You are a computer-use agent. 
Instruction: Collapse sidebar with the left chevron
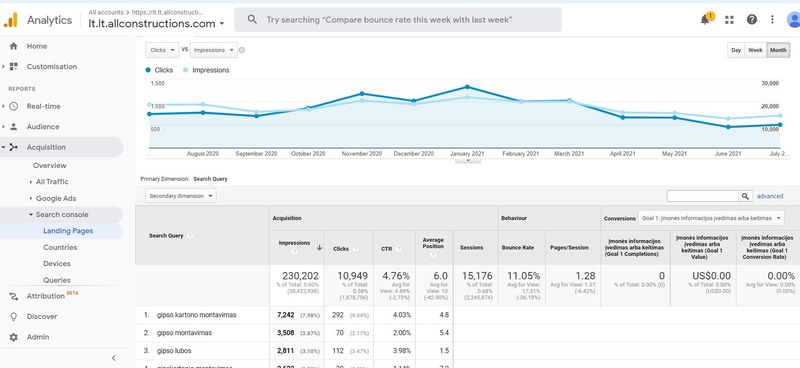coord(114,358)
